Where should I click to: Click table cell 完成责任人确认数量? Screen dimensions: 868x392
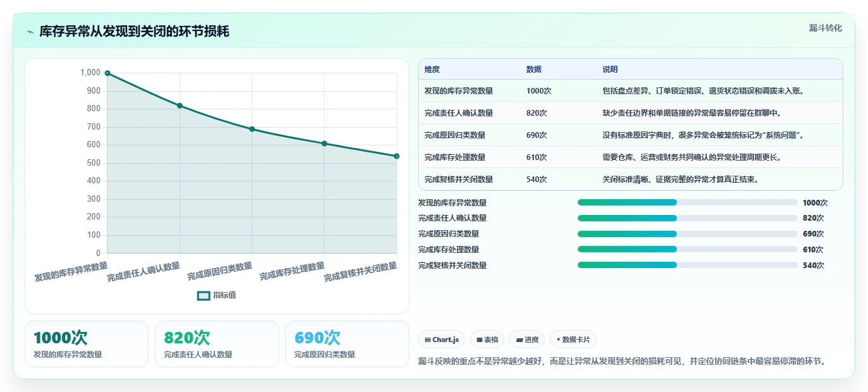459,113
